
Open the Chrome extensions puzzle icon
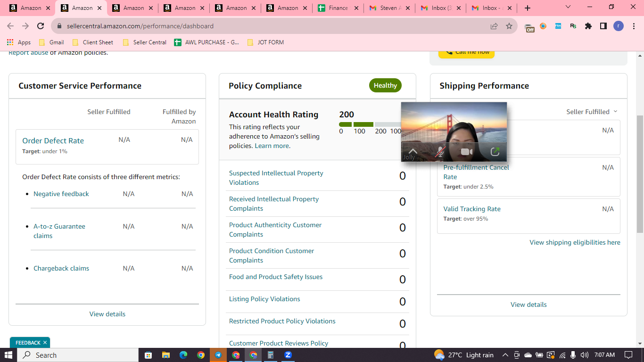click(588, 26)
